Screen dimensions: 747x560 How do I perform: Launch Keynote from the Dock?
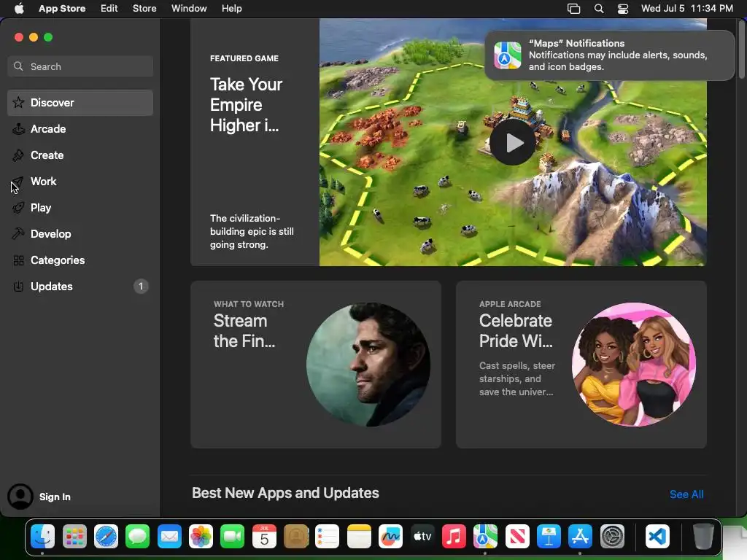[x=549, y=537]
